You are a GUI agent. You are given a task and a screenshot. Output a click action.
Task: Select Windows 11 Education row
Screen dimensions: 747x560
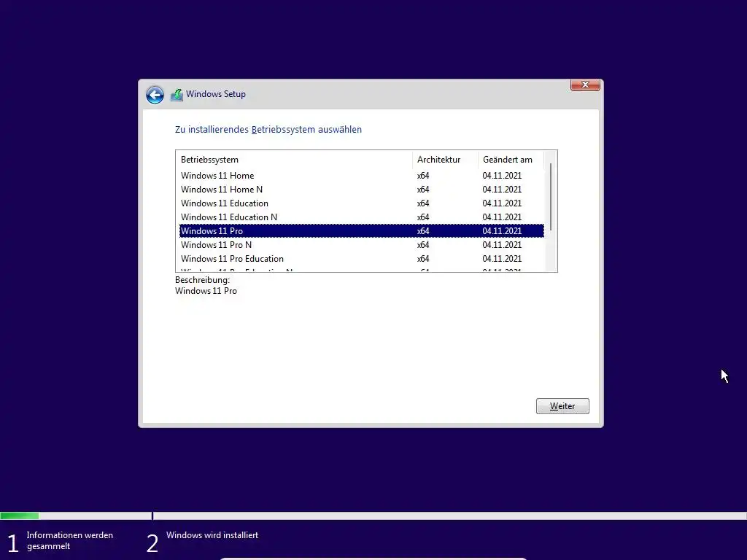pos(362,203)
